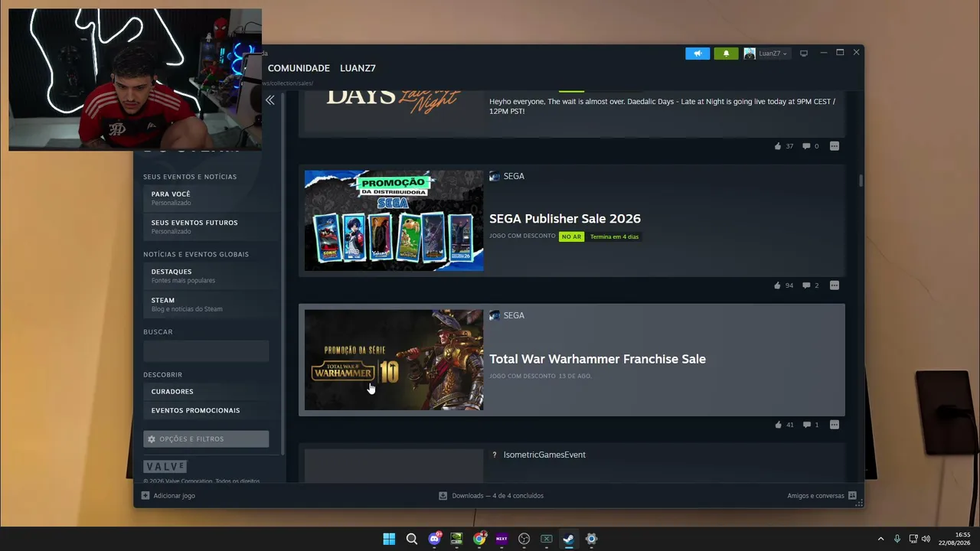Click the Downloads tray icon
Screen dimensions: 980x551
[x=443, y=496]
